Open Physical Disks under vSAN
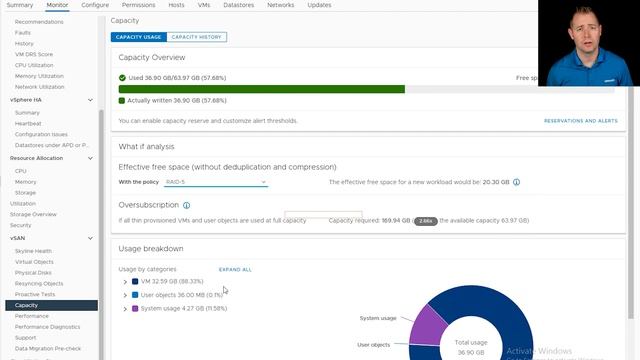 point(33,273)
